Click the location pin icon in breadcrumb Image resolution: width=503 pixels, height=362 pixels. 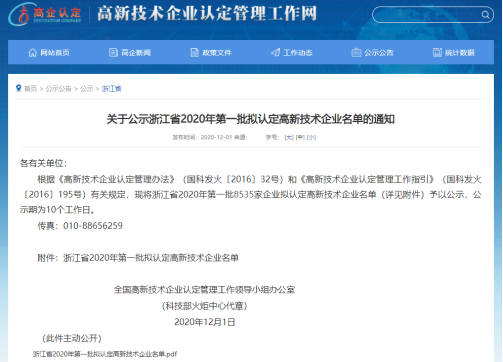pyautogui.click(x=19, y=88)
